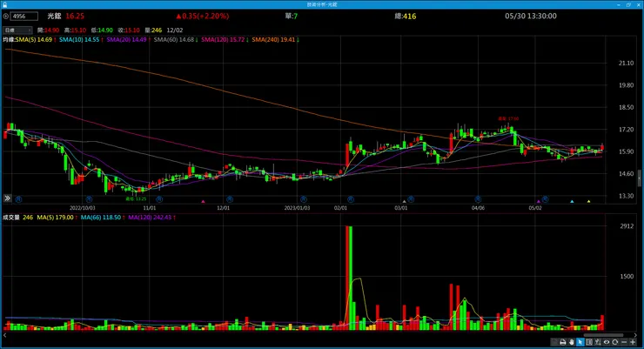Click the blue monthly marker near 04/06

[x=478, y=199]
